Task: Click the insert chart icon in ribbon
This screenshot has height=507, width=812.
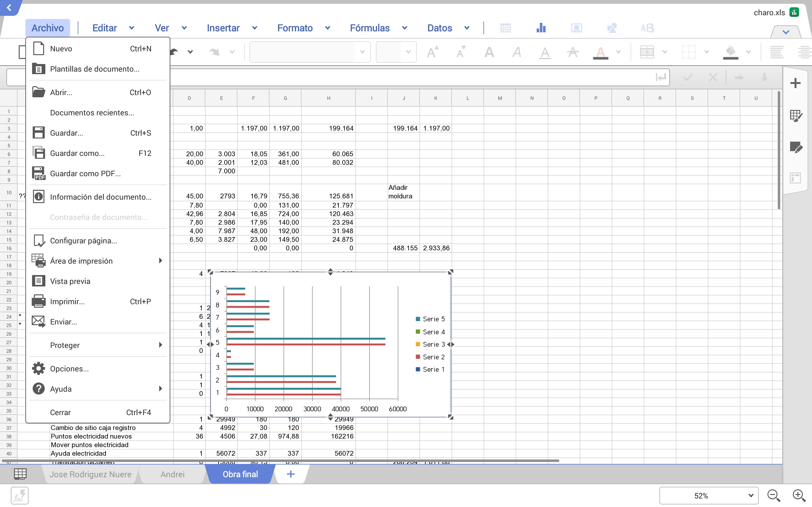Action: click(541, 28)
